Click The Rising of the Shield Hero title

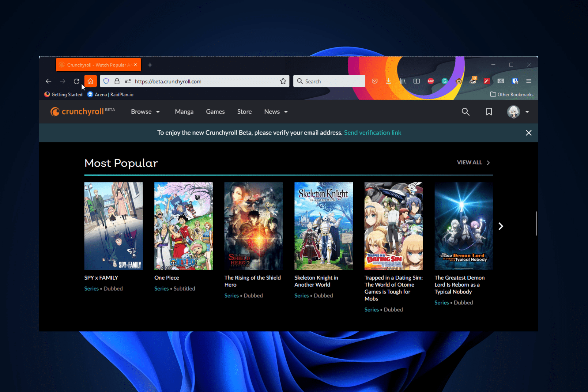pos(252,281)
